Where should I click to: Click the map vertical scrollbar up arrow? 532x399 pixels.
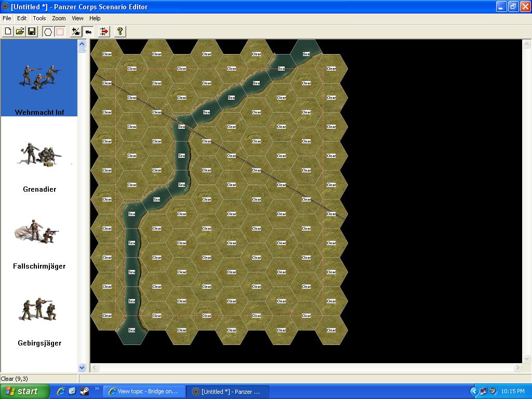pos(526,44)
